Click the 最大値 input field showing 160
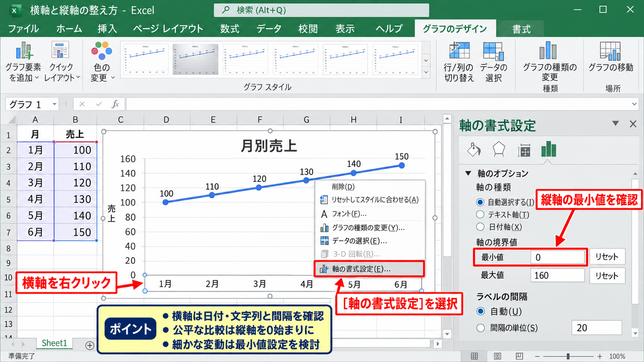The width and height of the screenshot is (644, 362). click(557, 275)
